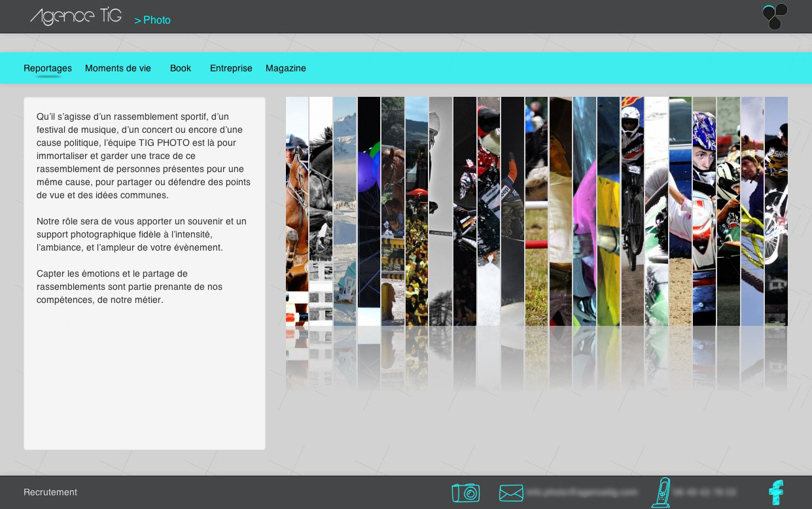Open the Entreprise section
812x509 pixels.
tap(231, 68)
